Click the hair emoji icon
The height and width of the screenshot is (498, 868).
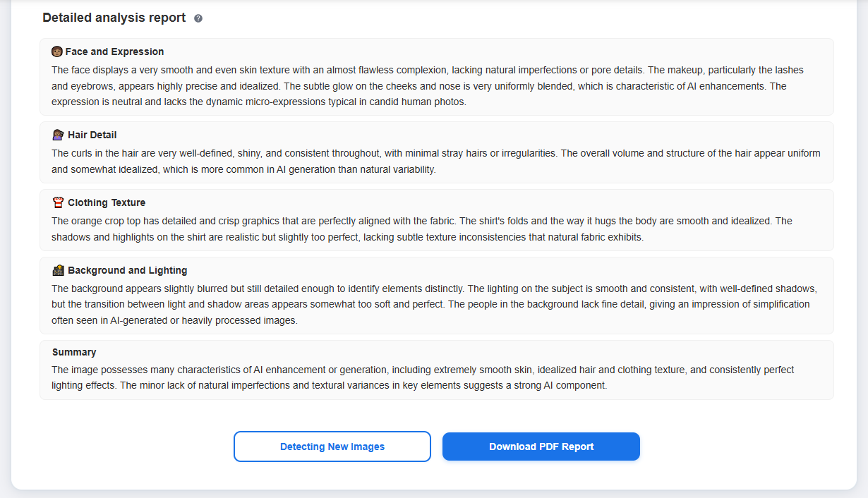point(58,135)
